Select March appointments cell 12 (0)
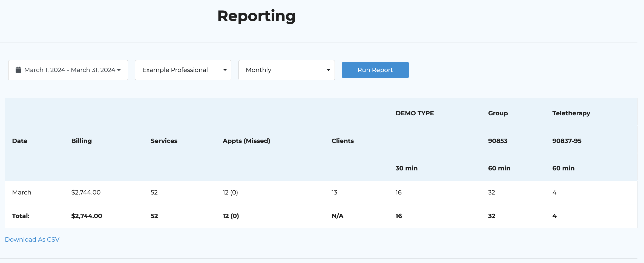This screenshot has width=644, height=263. [230, 192]
